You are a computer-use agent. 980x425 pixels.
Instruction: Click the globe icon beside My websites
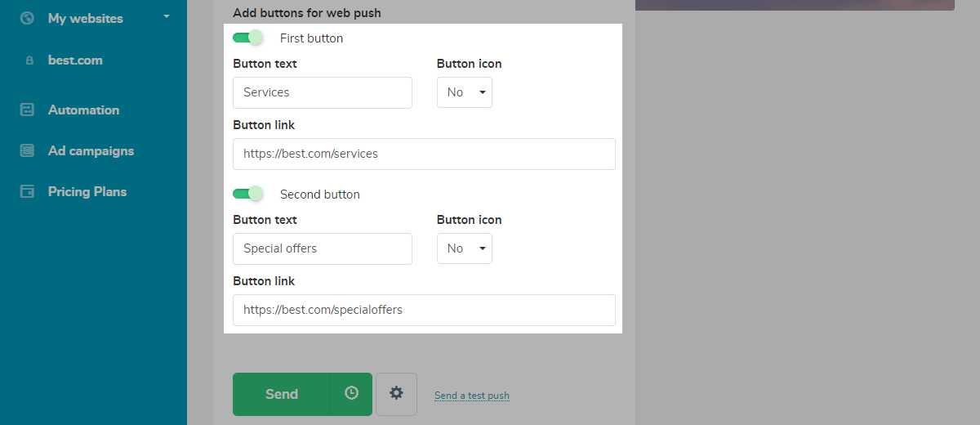pyautogui.click(x=27, y=18)
